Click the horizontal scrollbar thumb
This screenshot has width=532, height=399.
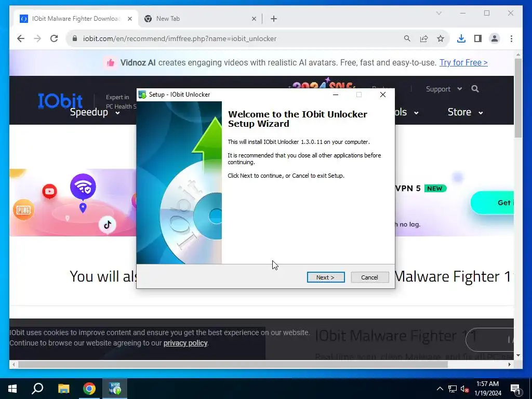233,364
